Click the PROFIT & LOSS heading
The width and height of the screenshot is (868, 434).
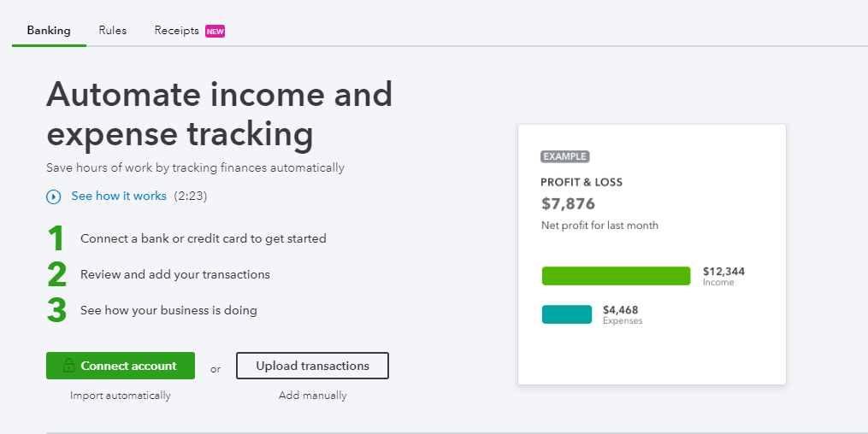click(x=582, y=182)
